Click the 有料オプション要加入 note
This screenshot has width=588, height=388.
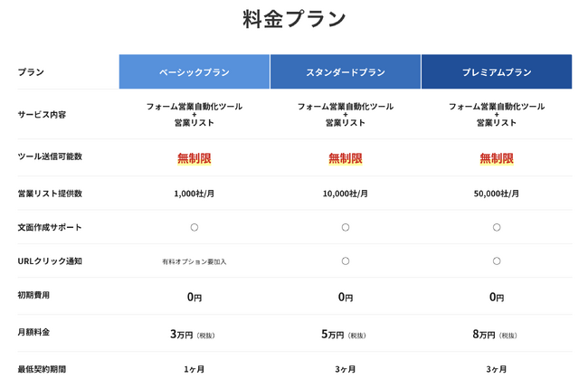pos(194,261)
